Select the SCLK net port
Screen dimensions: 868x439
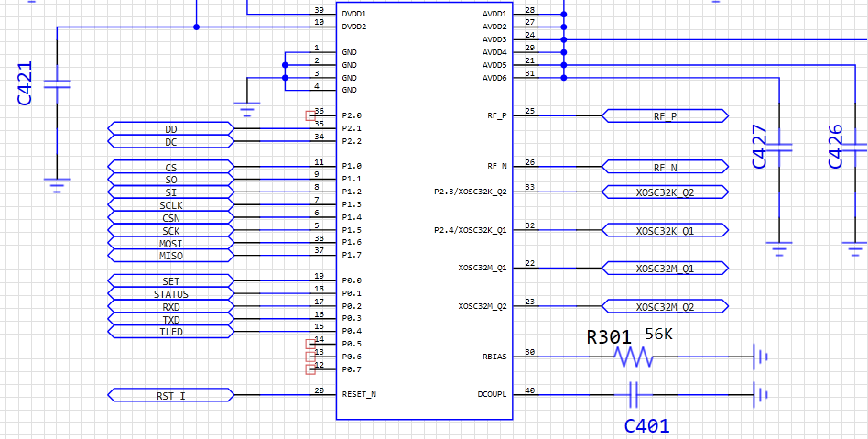pos(171,205)
